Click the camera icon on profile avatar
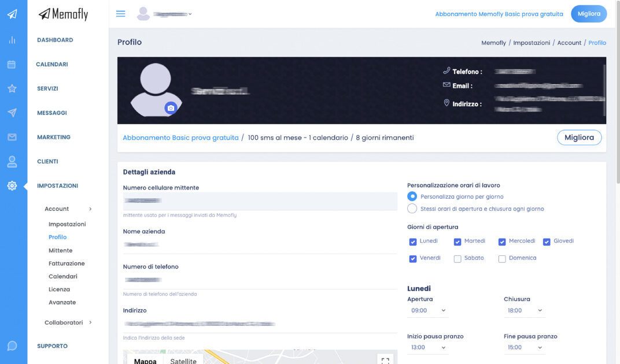 [x=170, y=107]
